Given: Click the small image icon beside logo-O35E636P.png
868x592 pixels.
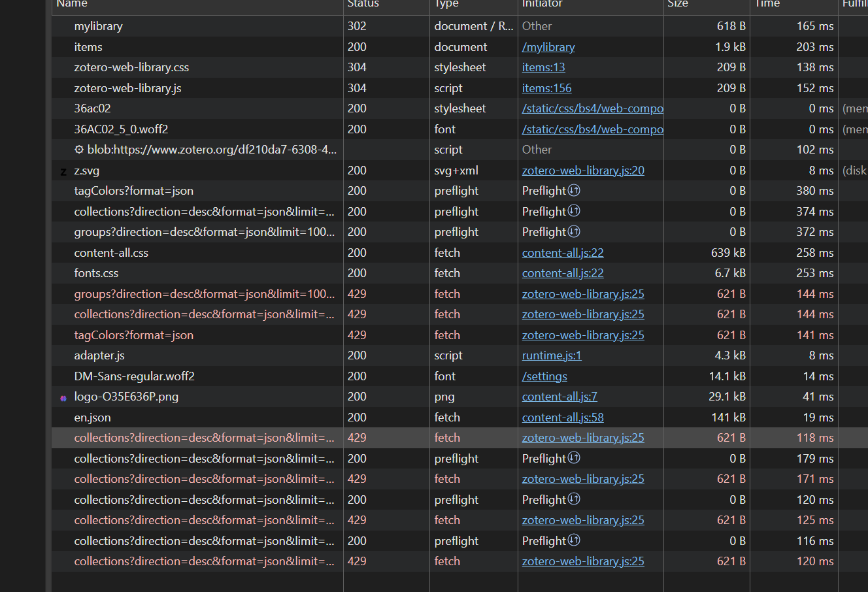Looking at the screenshot, I should [x=63, y=397].
